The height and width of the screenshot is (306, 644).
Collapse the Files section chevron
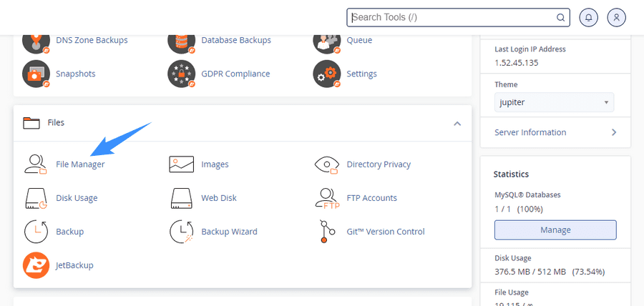click(x=457, y=123)
